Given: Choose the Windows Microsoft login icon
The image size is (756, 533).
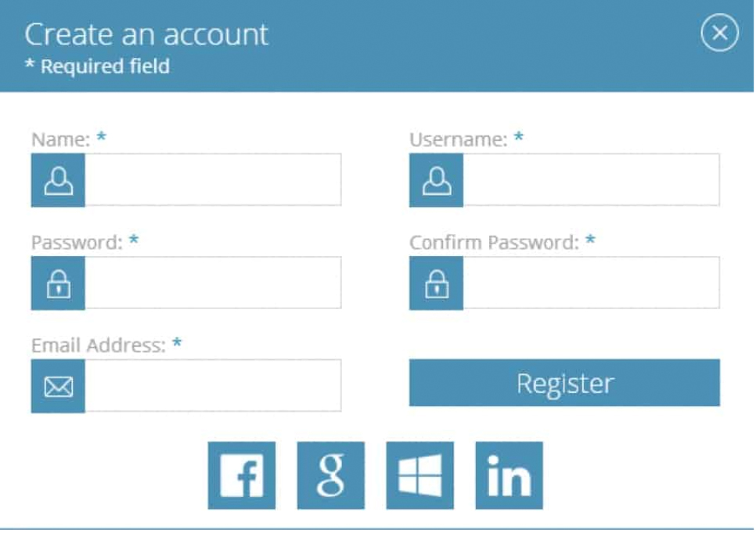Looking at the screenshot, I should 420,475.
